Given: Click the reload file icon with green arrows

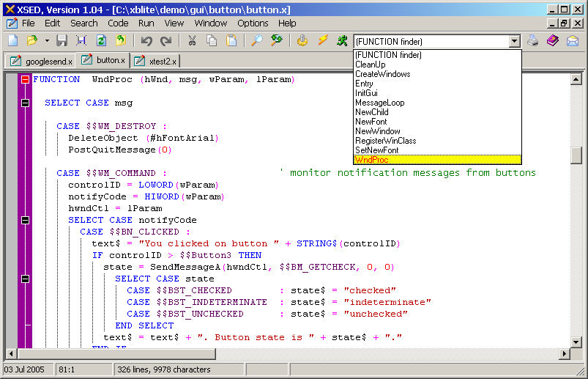Looking at the screenshot, I should 101,40.
